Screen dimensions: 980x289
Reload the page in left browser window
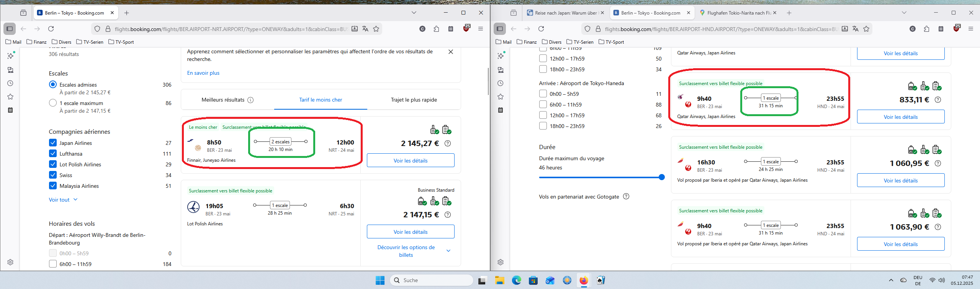(x=51, y=29)
